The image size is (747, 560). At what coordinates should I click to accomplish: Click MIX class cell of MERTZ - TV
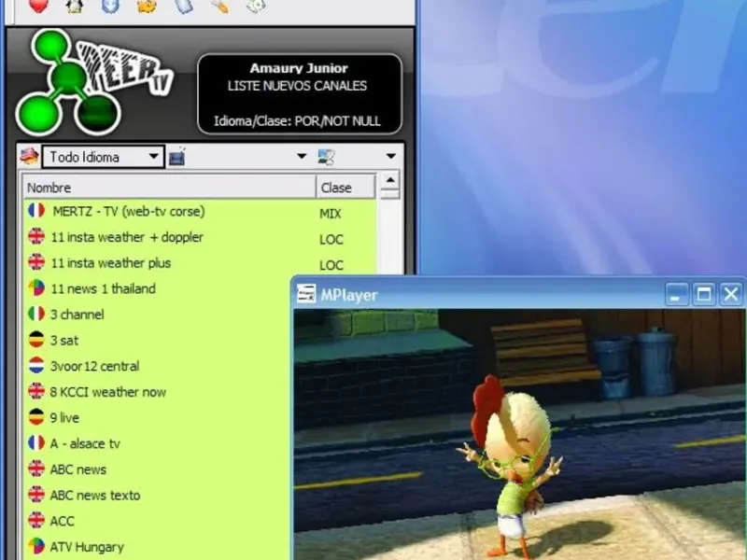(331, 214)
